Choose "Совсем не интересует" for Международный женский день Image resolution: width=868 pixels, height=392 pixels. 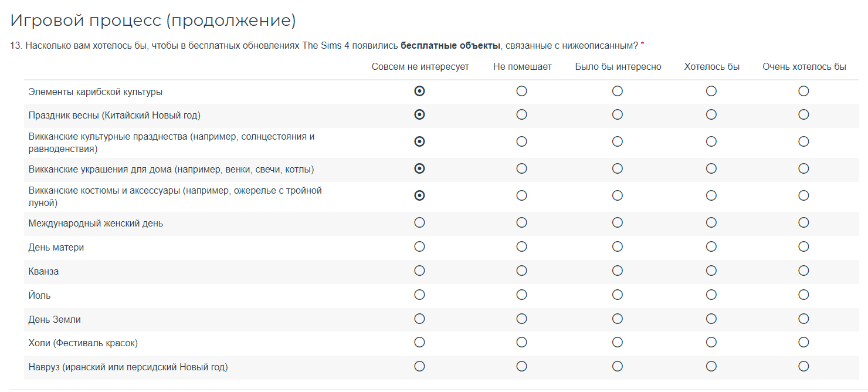pyautogui.click(x=419, y=222)
